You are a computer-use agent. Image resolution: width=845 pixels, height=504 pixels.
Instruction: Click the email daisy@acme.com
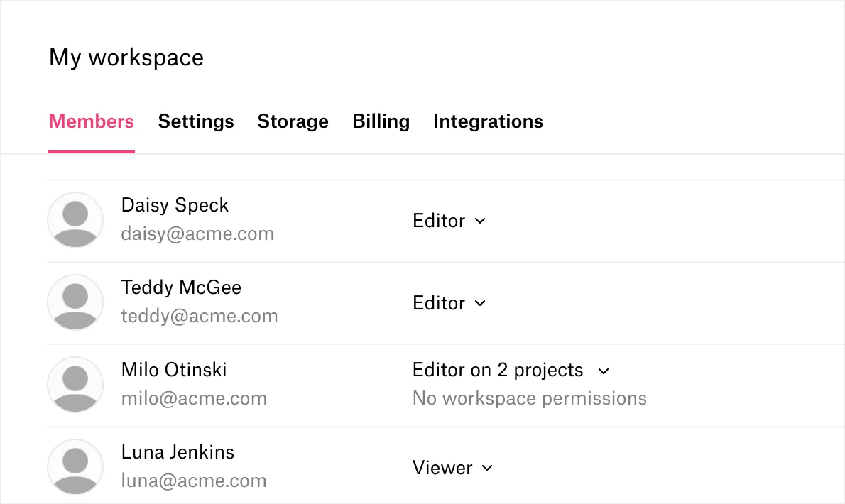(198, 234)
